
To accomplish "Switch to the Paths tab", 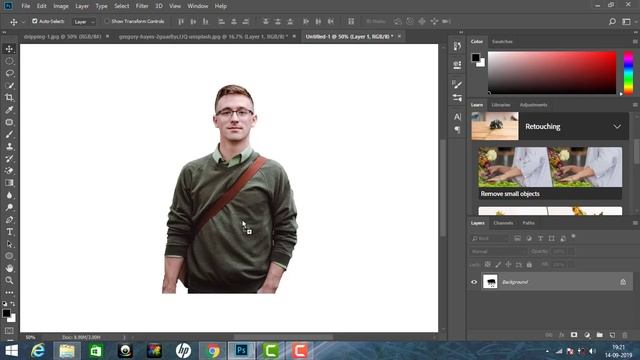I will tap(528, 223).
